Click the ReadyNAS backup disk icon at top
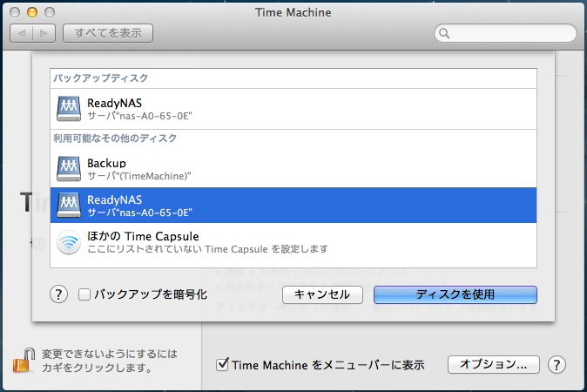 pos(68,108)
